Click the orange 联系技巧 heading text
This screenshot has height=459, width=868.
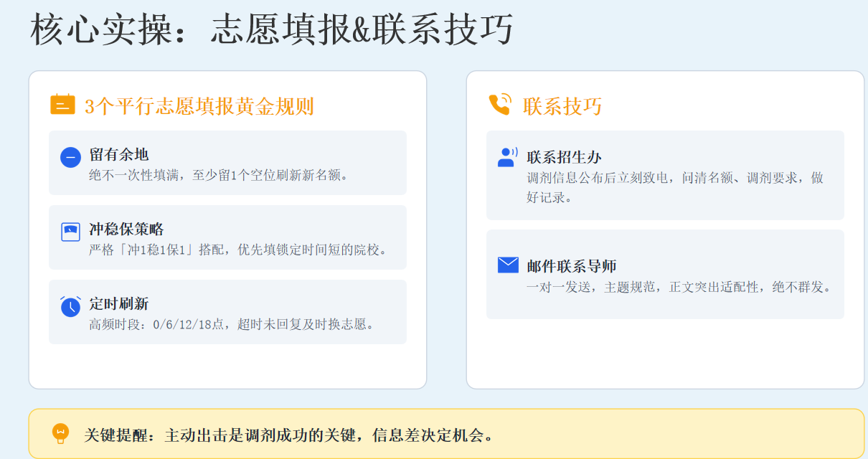(x=562, y=107)
